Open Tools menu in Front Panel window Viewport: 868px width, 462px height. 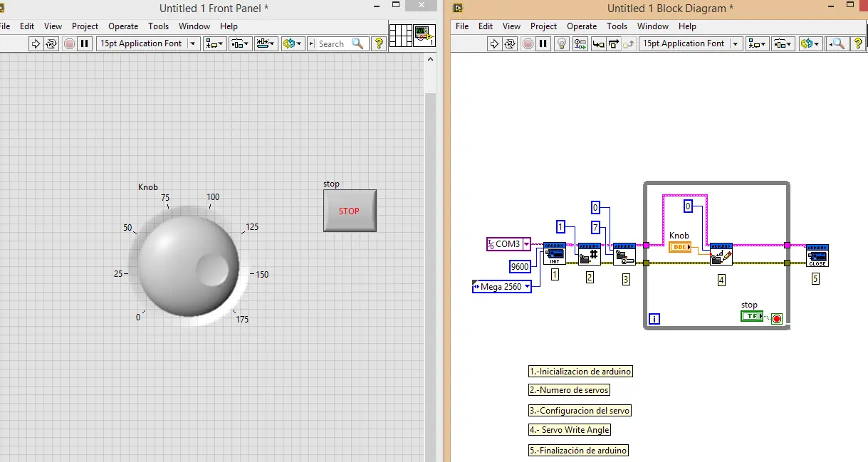[x=158, y=26]
